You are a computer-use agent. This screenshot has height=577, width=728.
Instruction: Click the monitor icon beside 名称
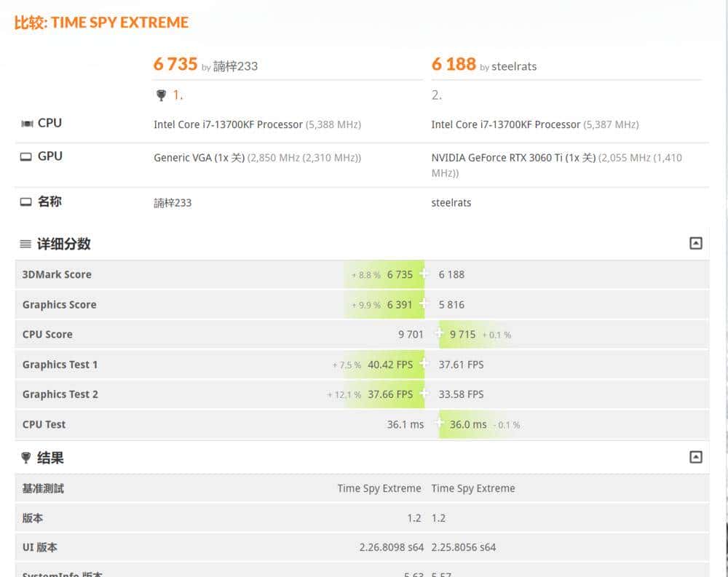pyautogui.click(x=26, y=202)
